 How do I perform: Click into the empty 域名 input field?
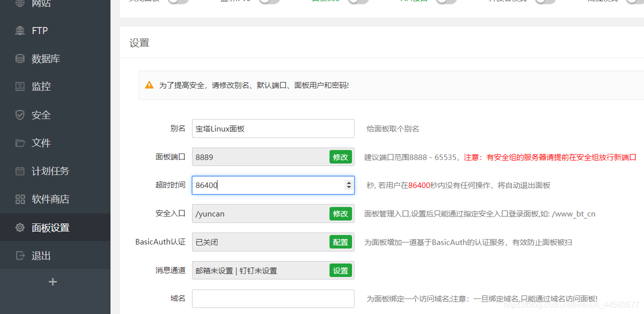point(273,298)
